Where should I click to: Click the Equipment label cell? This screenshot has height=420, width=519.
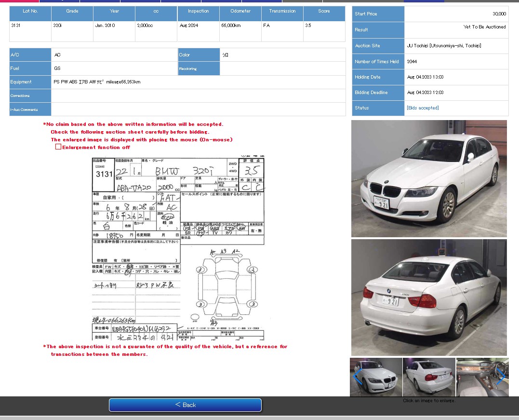point(30,82)
